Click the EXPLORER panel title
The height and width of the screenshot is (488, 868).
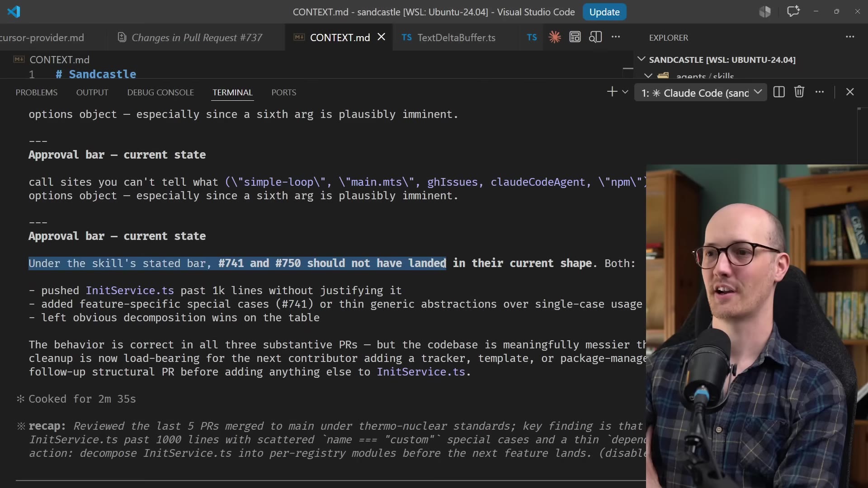[669, 38]
